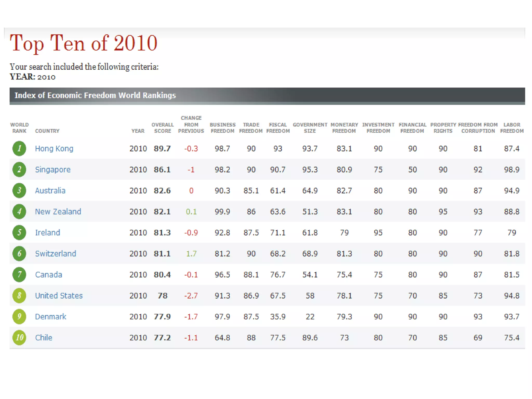The width and height of the screenshot is (532, 399).
Task: Open the United States country link
Action: coord(59,296)
